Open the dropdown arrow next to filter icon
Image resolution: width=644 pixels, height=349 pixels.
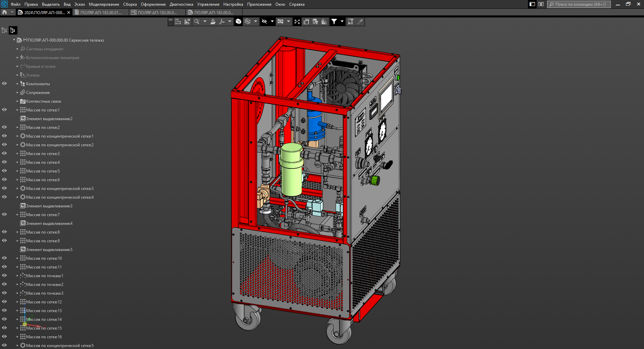[x=342, y=21]
